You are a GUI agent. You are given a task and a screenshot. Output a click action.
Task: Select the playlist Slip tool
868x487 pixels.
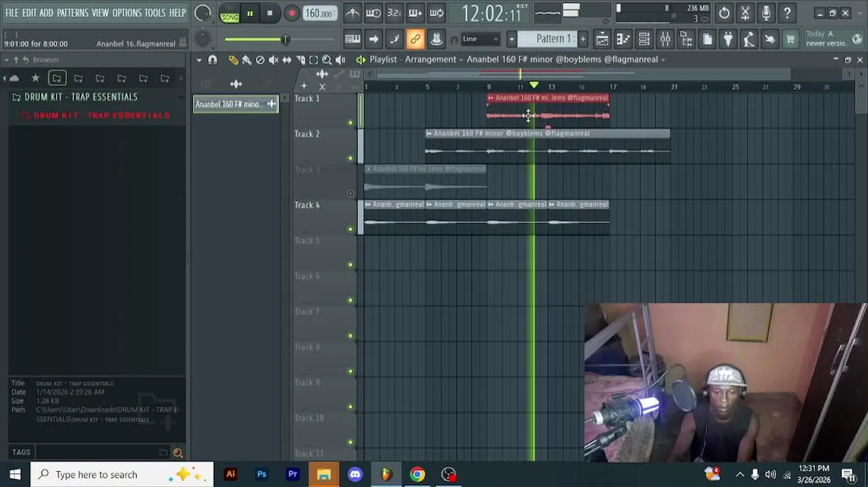tap(287, 60)
